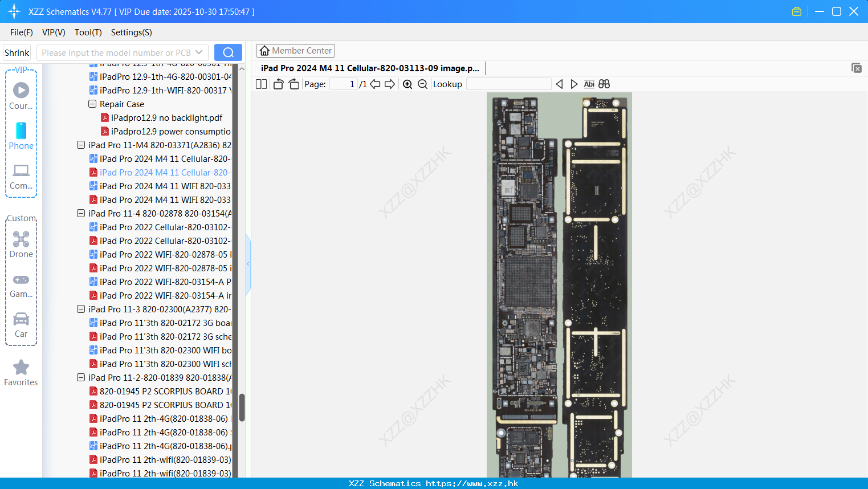Click the model number search input
Viewport: 868px width, 489px height.
[x=116, y=52]
